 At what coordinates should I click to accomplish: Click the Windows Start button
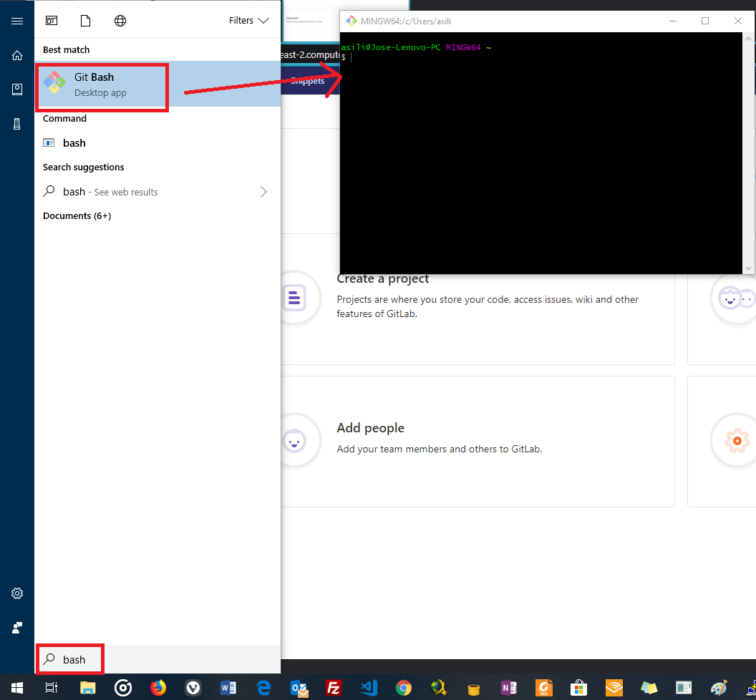(x=17, y=687)
